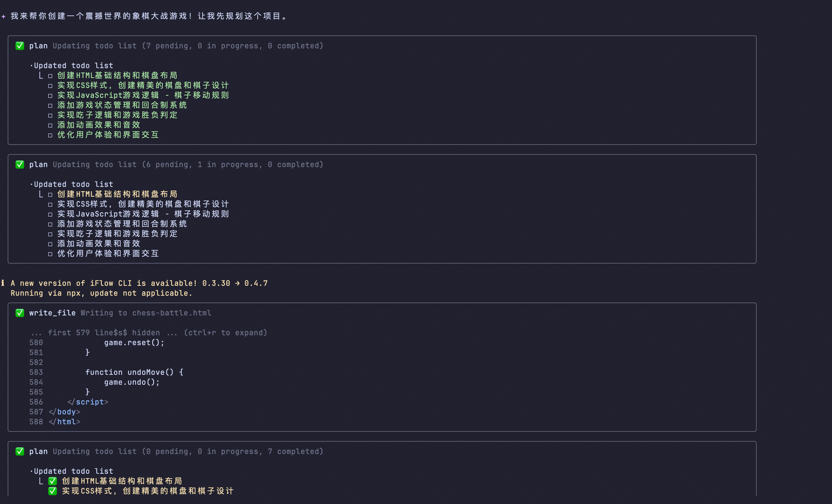This screenshot has width=832, height=504.
Task: Click the "Updated todo list" heading in the 7-completed block
Action: coord(73,471)
